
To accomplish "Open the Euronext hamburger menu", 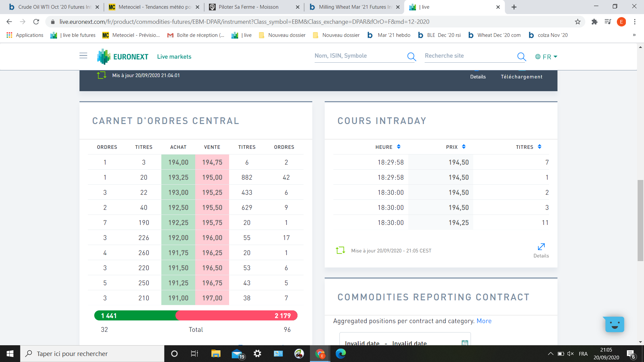I will tap(83, 56).
